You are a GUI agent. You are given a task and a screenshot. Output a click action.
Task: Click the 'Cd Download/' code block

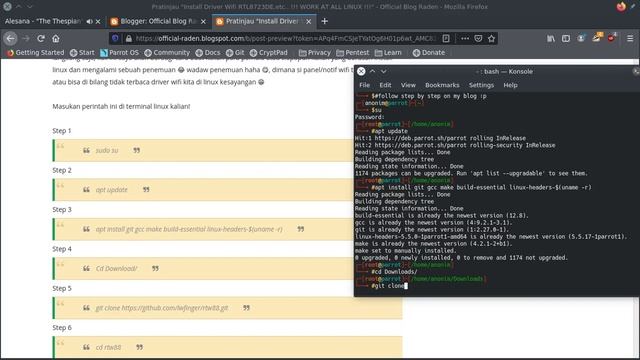tap(227, 269)
